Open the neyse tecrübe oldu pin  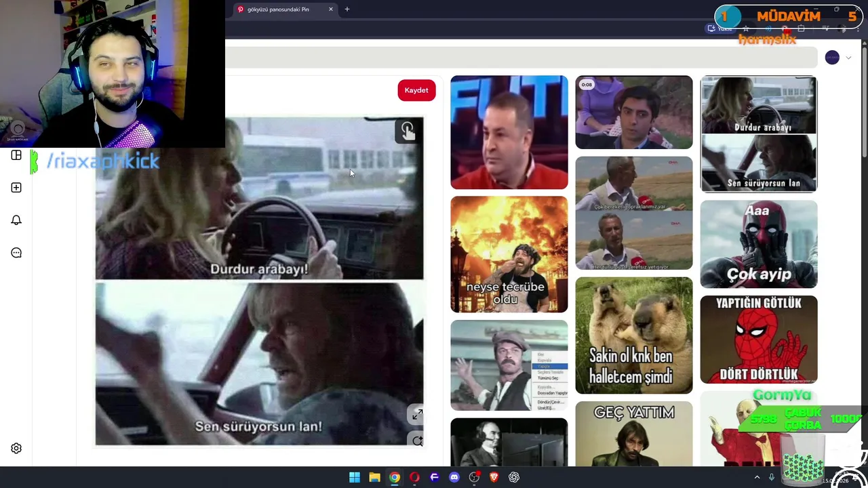(x=509, y=254)
